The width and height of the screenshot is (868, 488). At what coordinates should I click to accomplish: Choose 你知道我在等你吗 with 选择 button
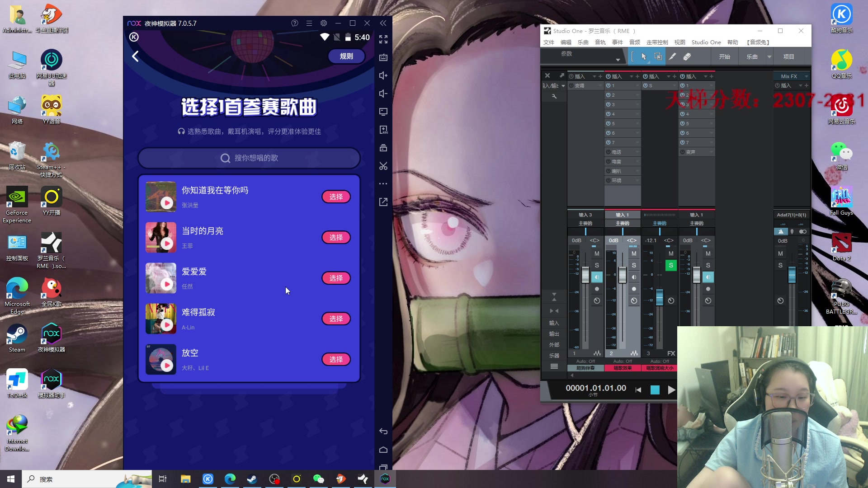click(x=336, y=197)
